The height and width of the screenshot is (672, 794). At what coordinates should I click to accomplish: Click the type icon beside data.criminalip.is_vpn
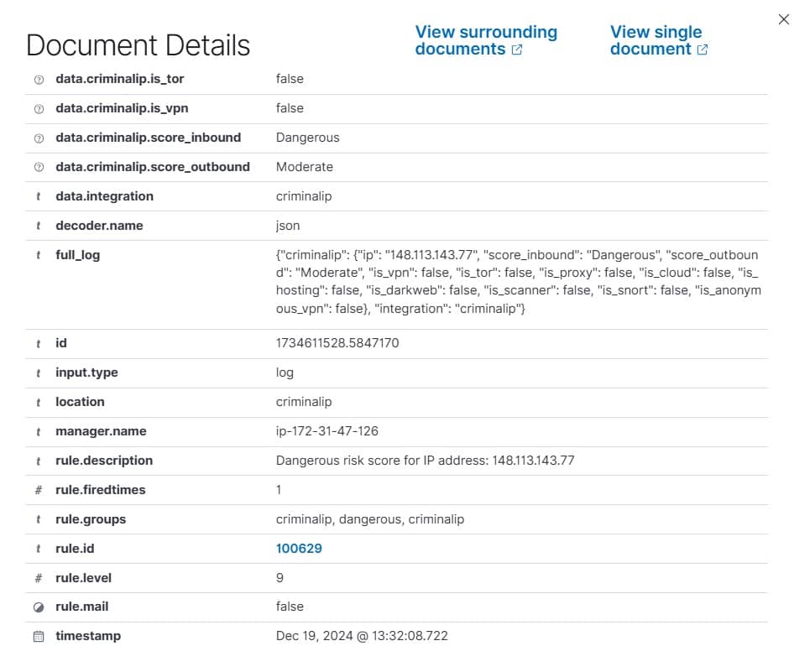38,108
